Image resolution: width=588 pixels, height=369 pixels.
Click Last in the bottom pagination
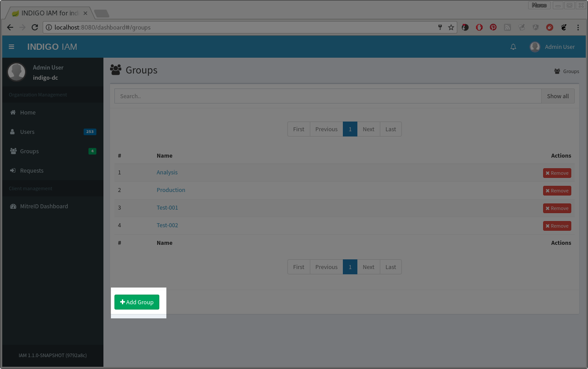391,267
